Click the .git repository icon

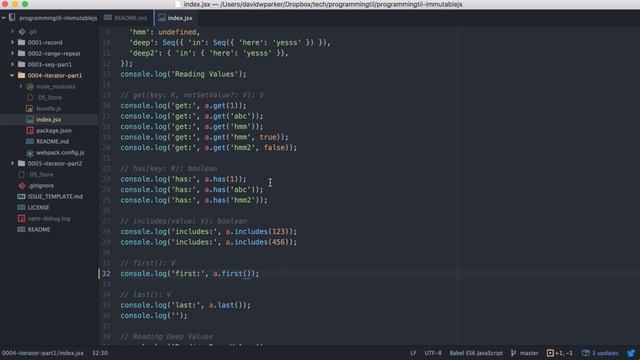(22, 31)
